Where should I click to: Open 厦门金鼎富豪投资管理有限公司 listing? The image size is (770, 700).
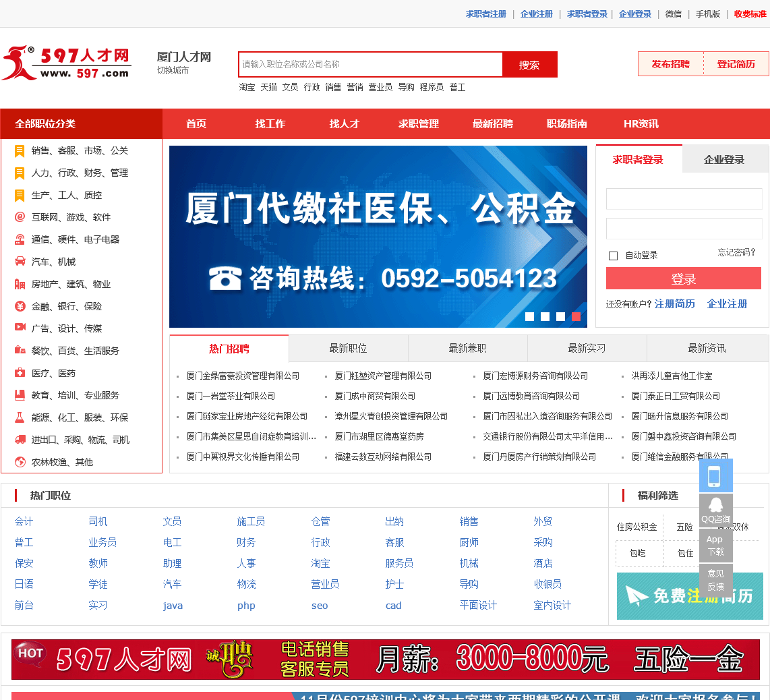click(243, 376)
